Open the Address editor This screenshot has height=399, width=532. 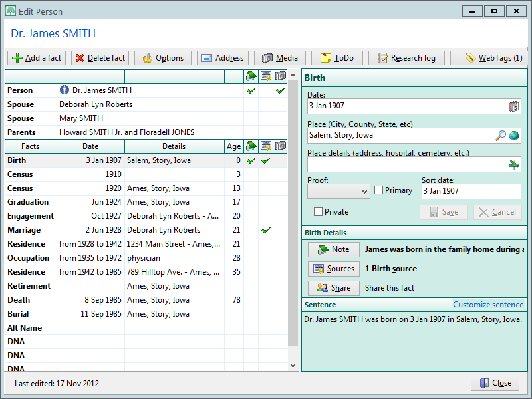tap(223, 58)
